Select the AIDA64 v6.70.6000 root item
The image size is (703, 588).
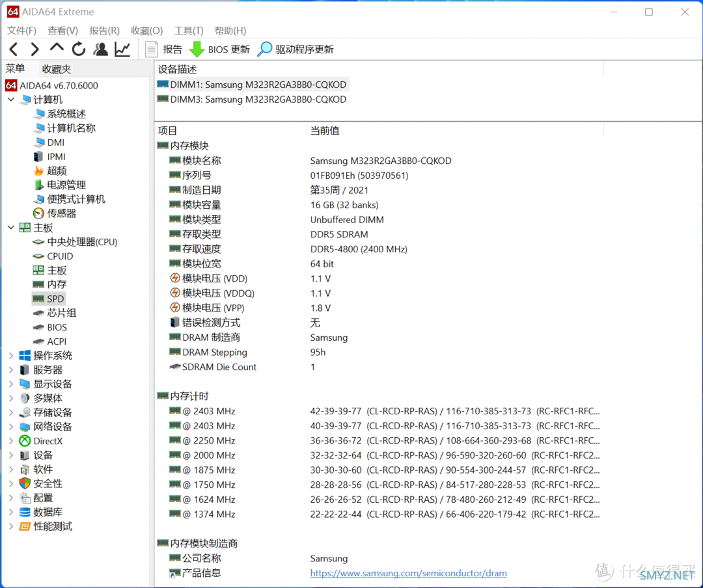[x=52, y=85]
